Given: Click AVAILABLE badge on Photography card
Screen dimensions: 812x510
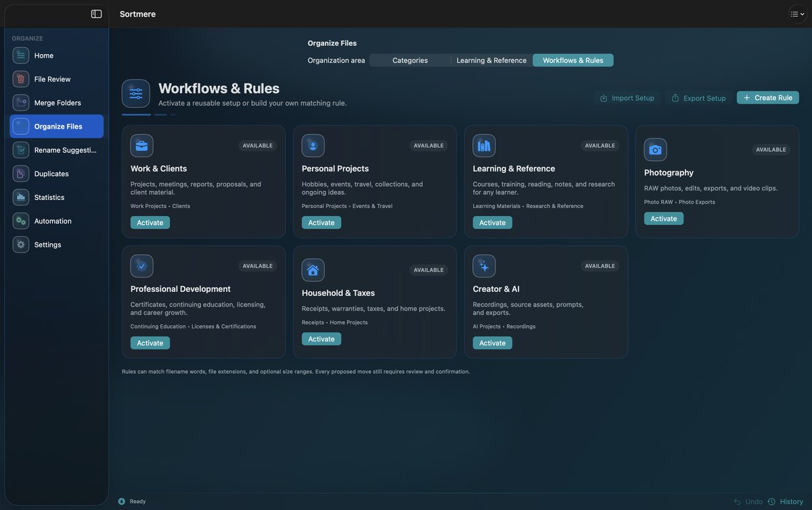Looking at the screenshot, I should (771, 150).
